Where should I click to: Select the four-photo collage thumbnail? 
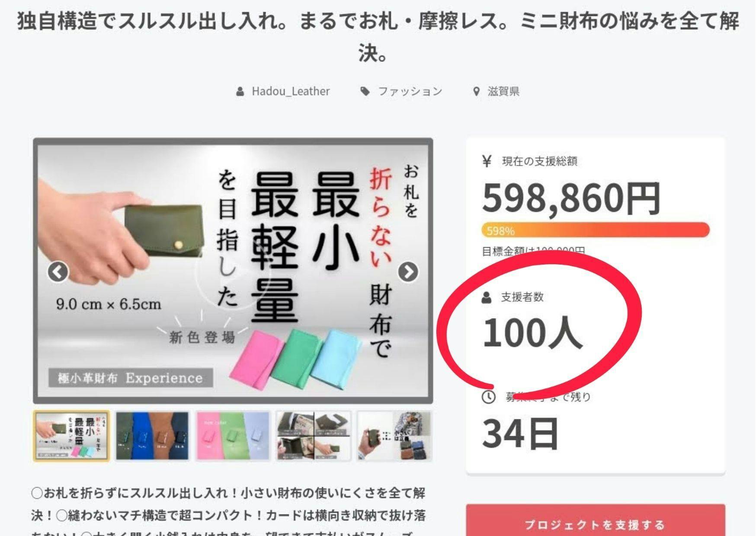pos(313,436)
